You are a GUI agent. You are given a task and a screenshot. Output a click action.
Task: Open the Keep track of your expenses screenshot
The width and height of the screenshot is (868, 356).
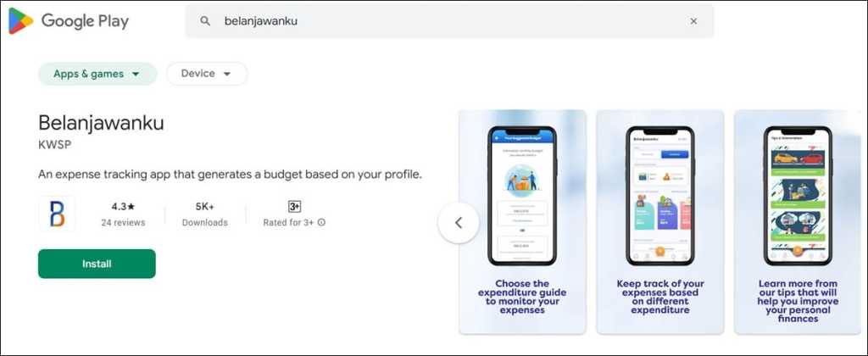pyautogui.click(x=659, y=222)
